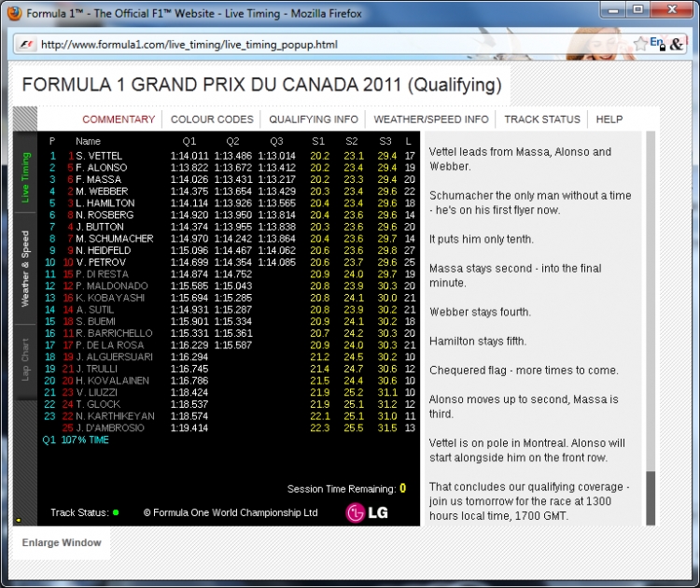
Task: Click driver name R. BARRICHELLO
Action: pos(114,333)
